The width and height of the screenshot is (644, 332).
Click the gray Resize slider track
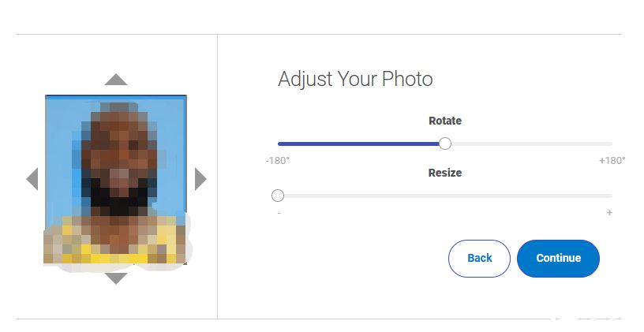point(446,196)
